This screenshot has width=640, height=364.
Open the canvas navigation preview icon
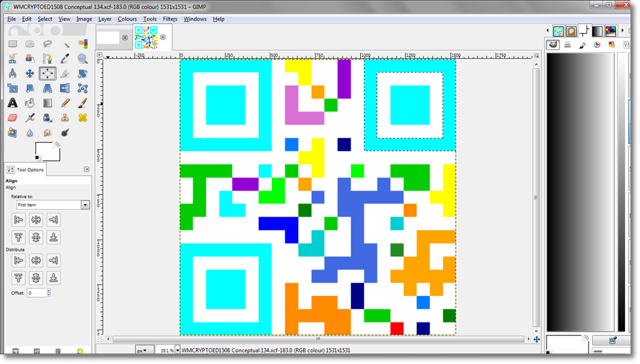click(536, 339)
